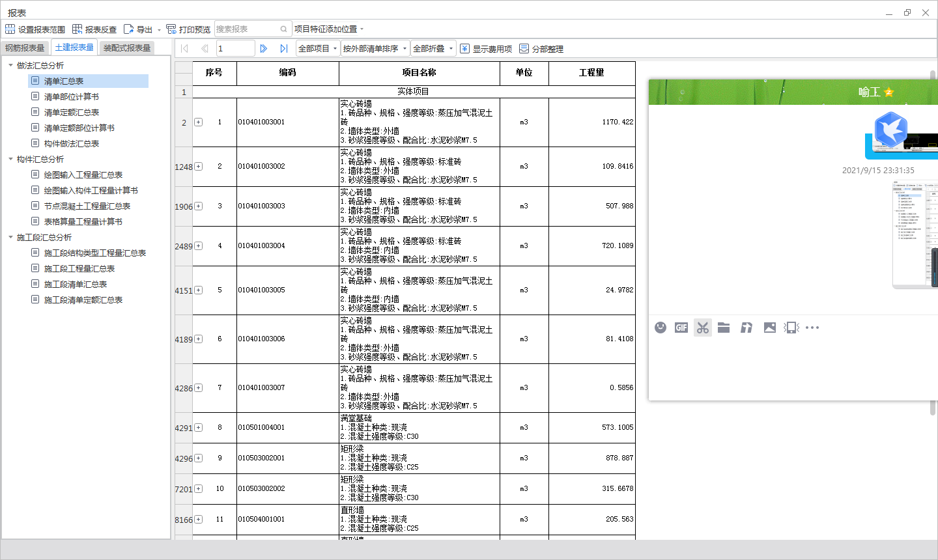938x560 pixels.
Task: Go to previous page arrow
Action: pyautogui.click(x=205, y=48)
